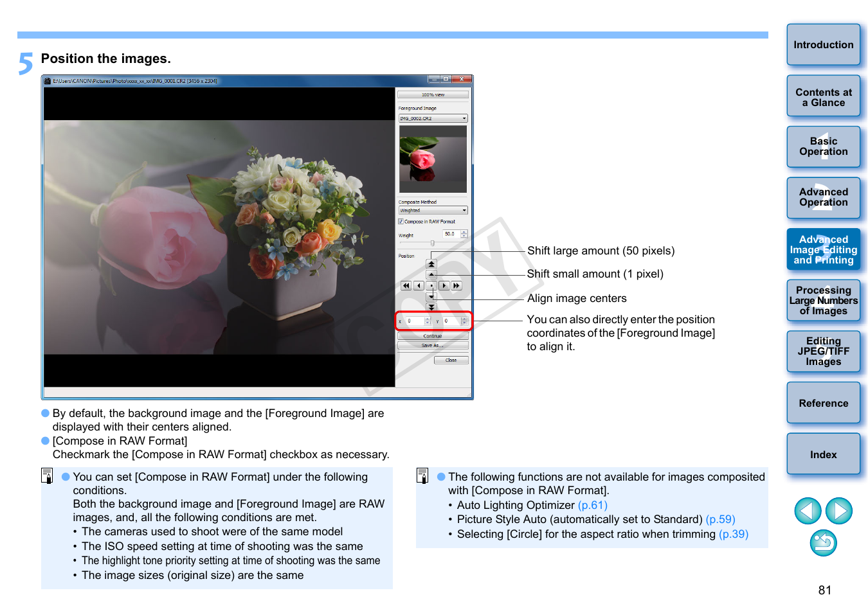The height and width of the screenshot is (613, 868).
Task: Click the align image centers button
Action: pyautogui.click(x=431, y=286)
